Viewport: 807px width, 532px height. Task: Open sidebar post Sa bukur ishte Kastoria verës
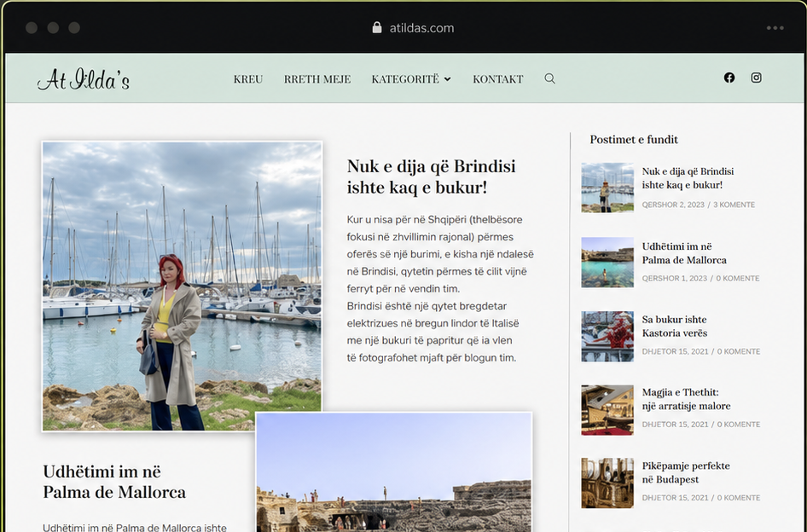coord(674,327)
